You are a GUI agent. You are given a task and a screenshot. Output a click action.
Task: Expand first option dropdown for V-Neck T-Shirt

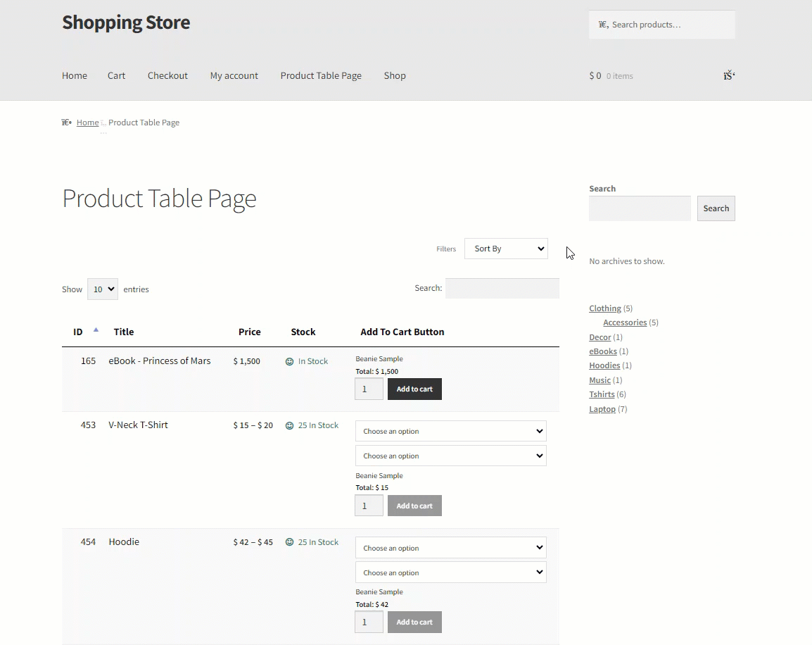coord(450,431)
